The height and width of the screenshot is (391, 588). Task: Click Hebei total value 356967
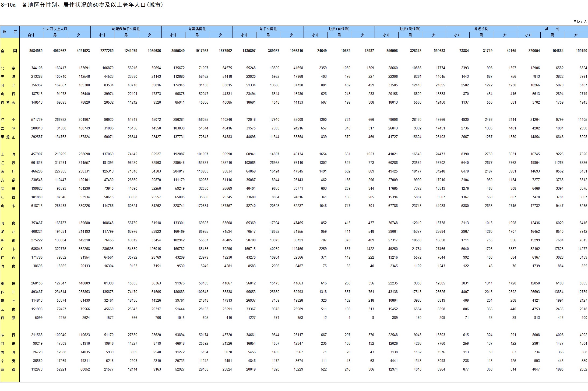(x=37, y=85)
